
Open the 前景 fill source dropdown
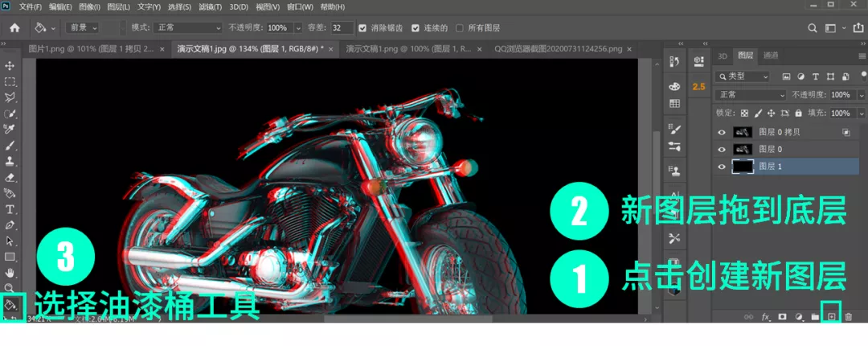[x=82, y=27]
